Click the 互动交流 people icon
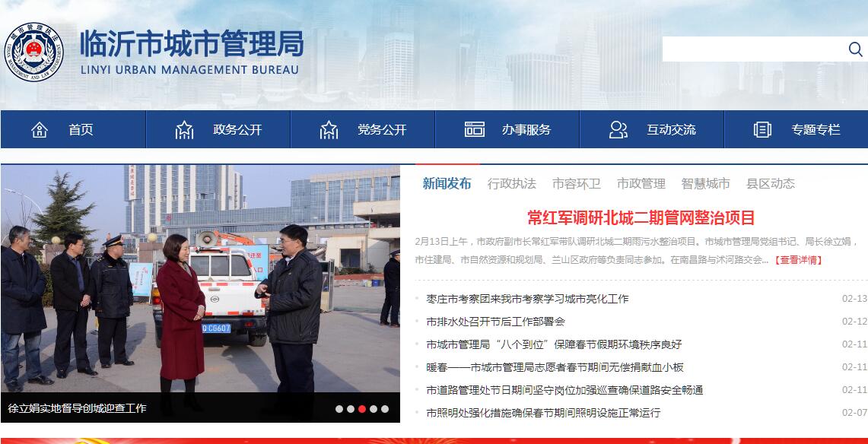The height and width of the screenshot is (444, 868). click(x=618, y=129)
